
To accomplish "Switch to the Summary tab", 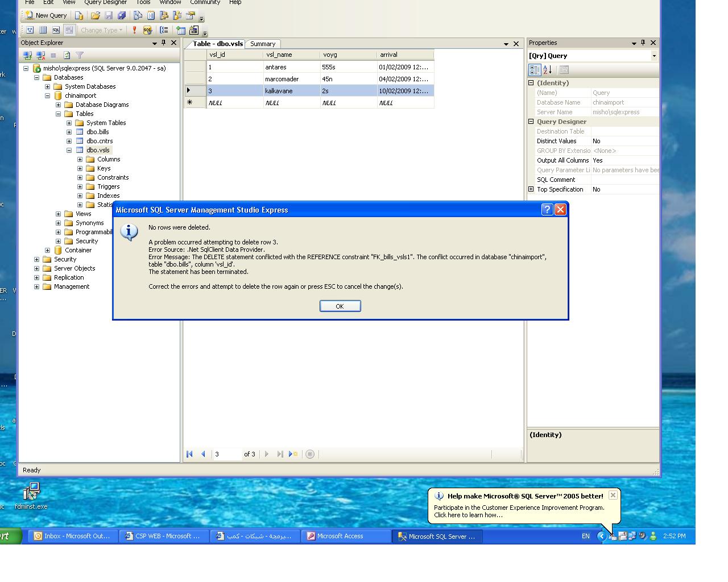I will point(263,44).
